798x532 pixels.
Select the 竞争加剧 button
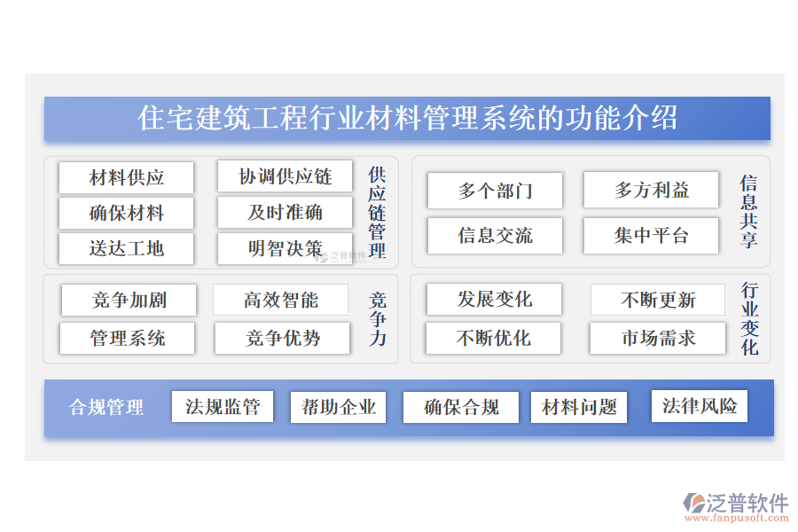(x=129, y=301)
